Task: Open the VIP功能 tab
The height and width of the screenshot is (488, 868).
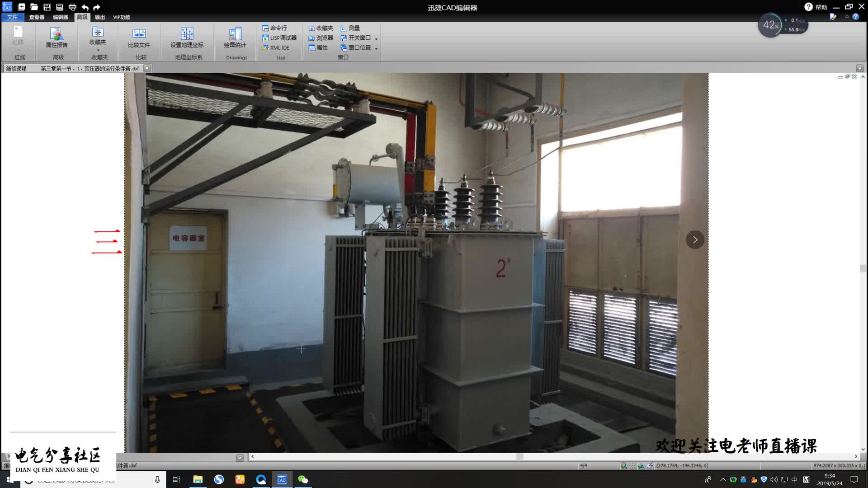Action: click(122, 17)
